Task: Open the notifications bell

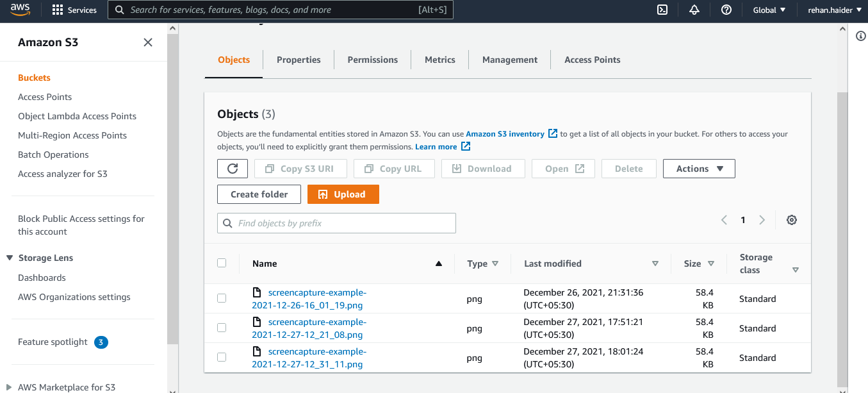Action: [694, 10]
